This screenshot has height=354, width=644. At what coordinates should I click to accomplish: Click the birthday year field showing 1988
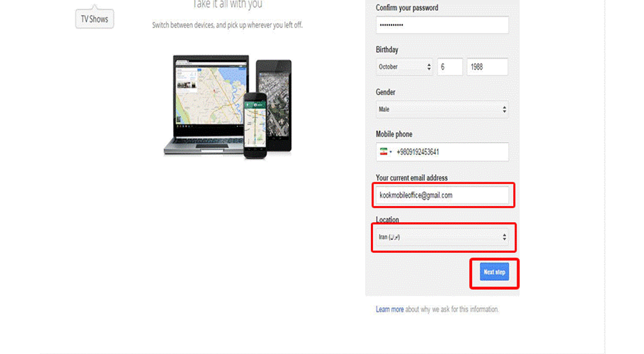pyautogui.click(x=487, y=67)
